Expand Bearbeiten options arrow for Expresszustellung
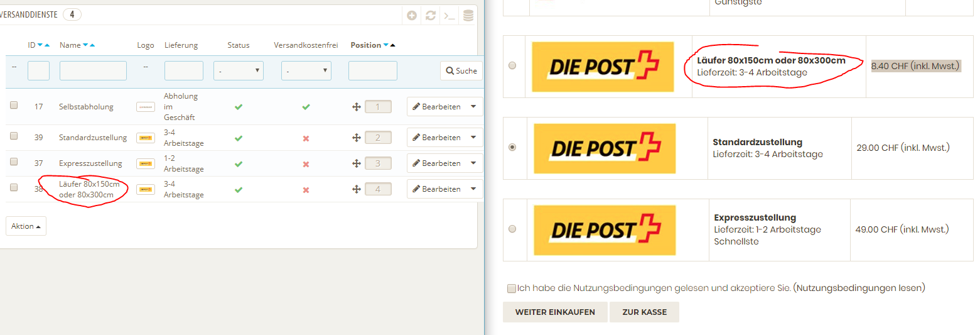The height and width of the screenshot is (335, 980). coord(473,163)
